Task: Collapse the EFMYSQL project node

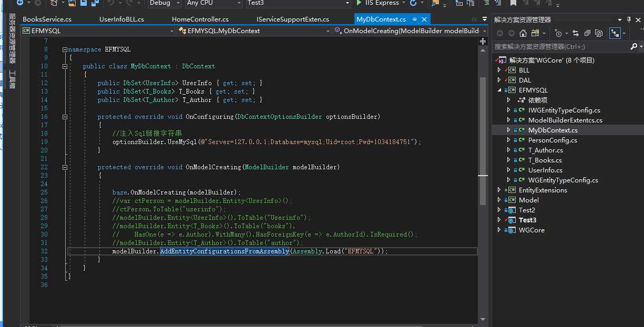Action: pos(499,90)
